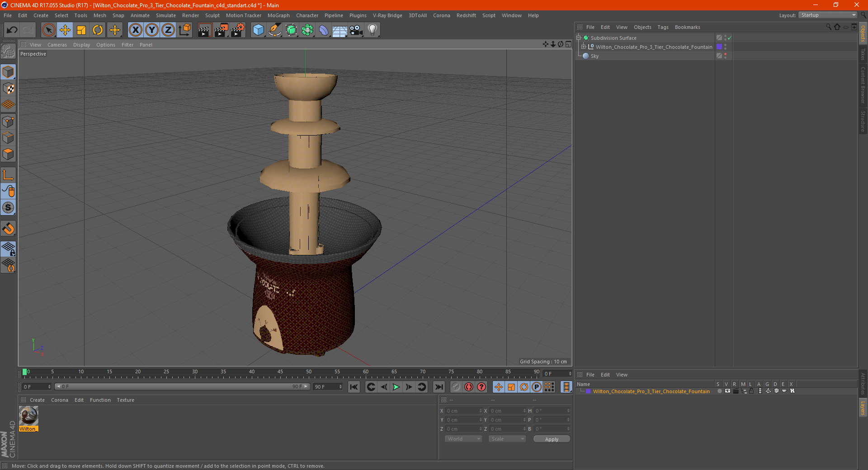Add a Camera object

click(x=356, y=30)
